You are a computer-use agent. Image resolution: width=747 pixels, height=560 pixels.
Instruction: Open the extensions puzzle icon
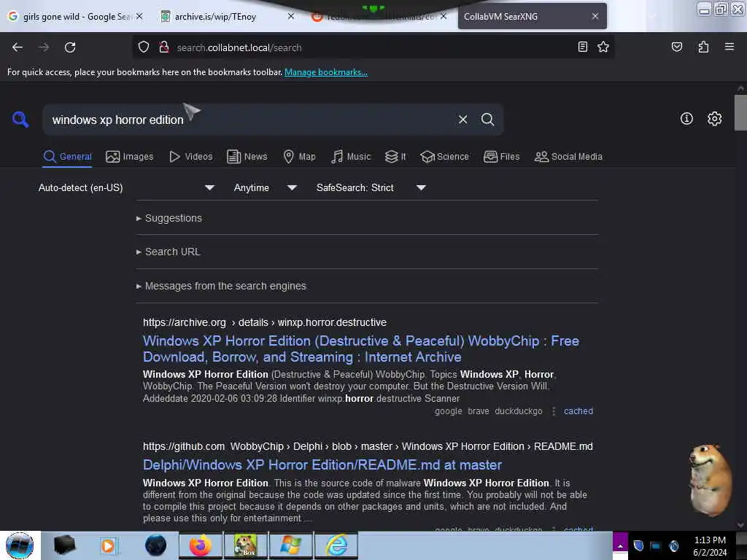[x=703, y=47]
